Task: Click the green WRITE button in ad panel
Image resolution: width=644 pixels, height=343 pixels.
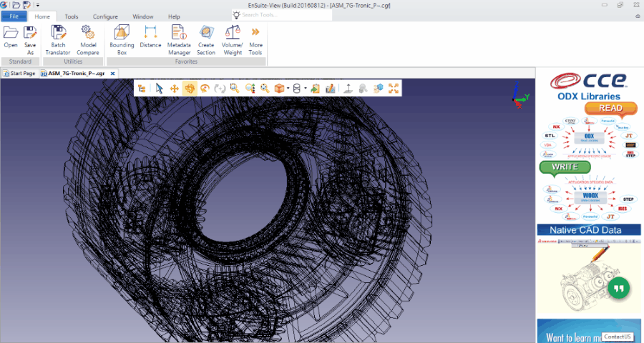Action: tap(565, 167)
